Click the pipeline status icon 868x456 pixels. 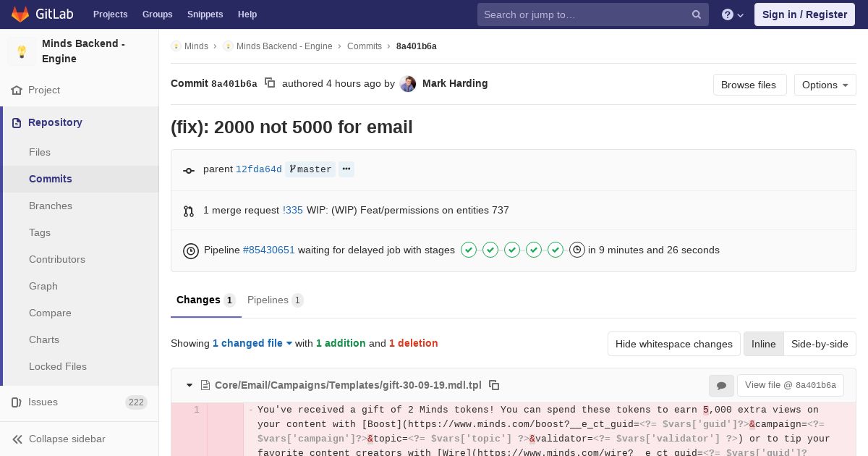[191, 251]
